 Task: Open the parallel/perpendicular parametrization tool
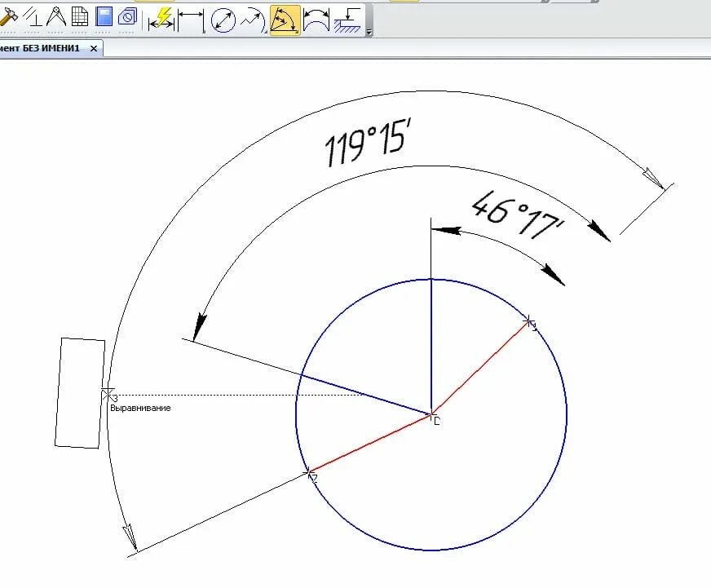pos(32,17)
